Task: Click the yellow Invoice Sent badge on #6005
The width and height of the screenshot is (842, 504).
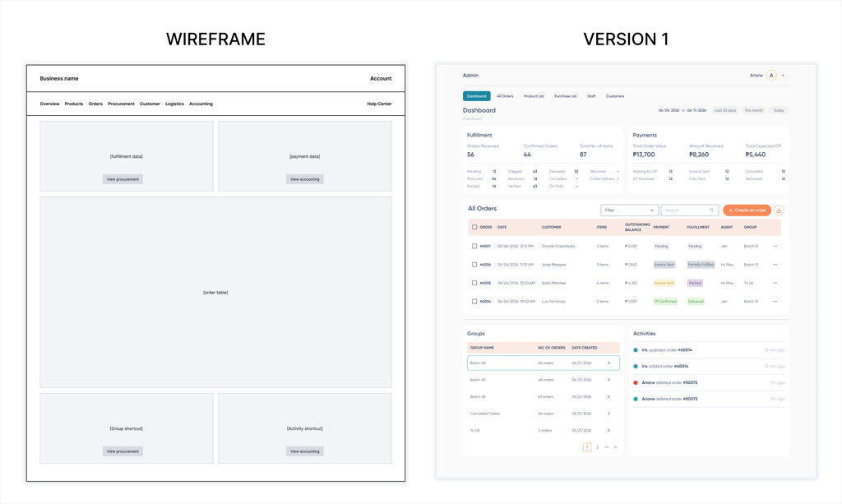Action: 664,283
